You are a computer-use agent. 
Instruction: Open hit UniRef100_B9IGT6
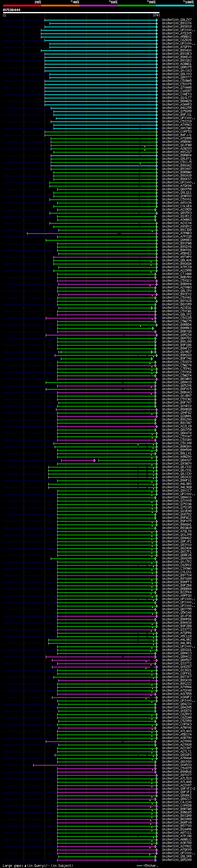coord(177,24)
